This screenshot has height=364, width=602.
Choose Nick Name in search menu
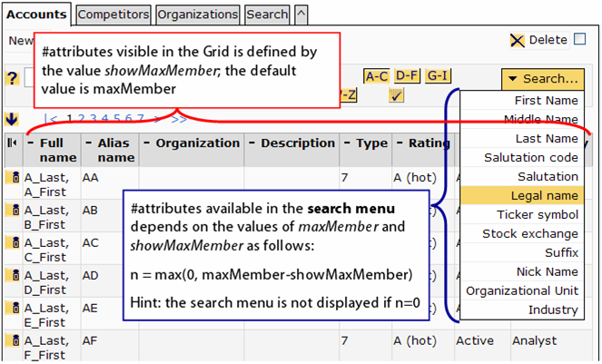coord(522,271)
